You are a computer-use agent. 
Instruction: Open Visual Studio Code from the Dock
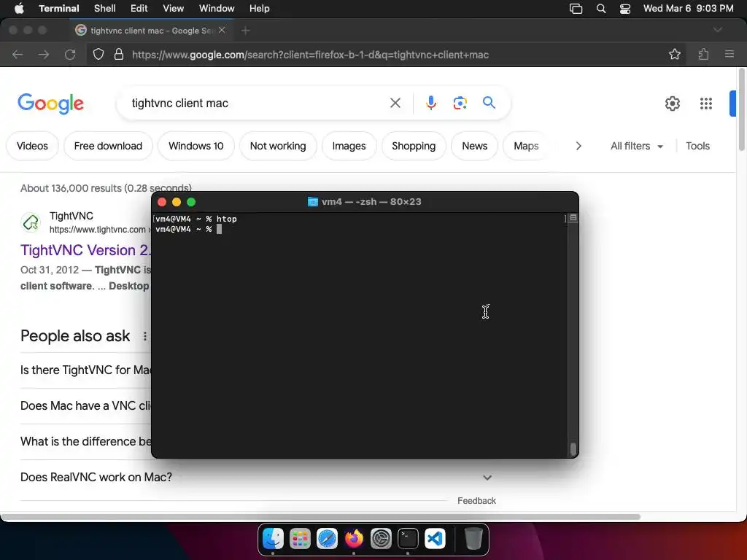pos(435,539)
